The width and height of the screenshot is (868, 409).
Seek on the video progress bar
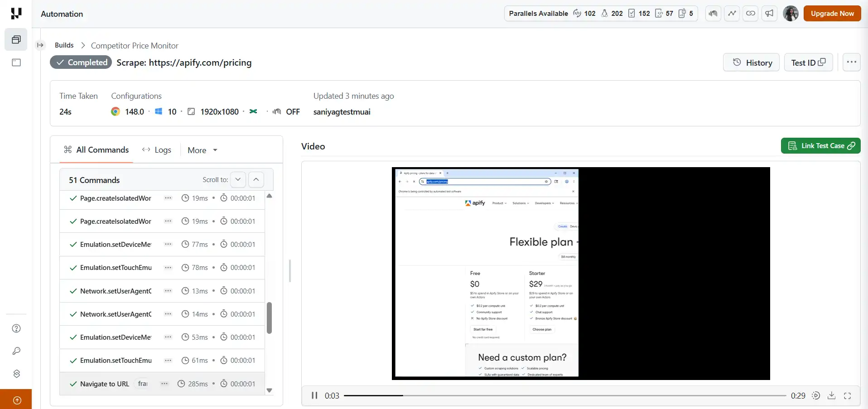click(565, 395)
